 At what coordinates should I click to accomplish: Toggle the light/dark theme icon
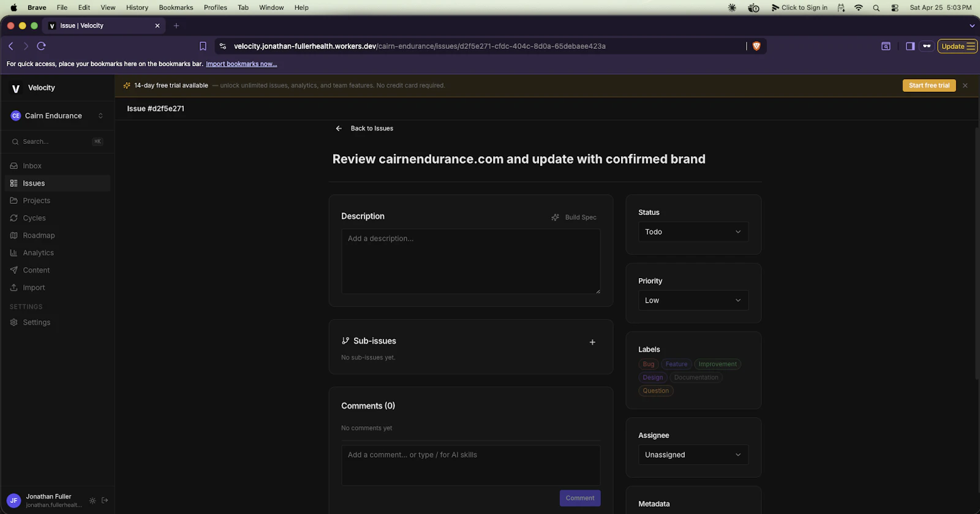[x=92, y=501]
